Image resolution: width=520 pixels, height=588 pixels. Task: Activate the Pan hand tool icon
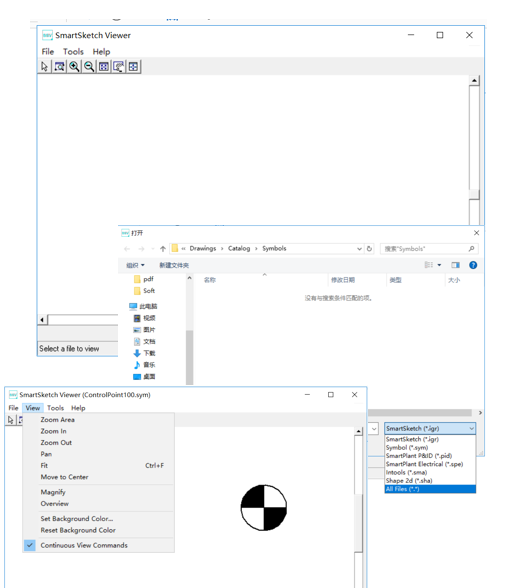click(119, 67)
